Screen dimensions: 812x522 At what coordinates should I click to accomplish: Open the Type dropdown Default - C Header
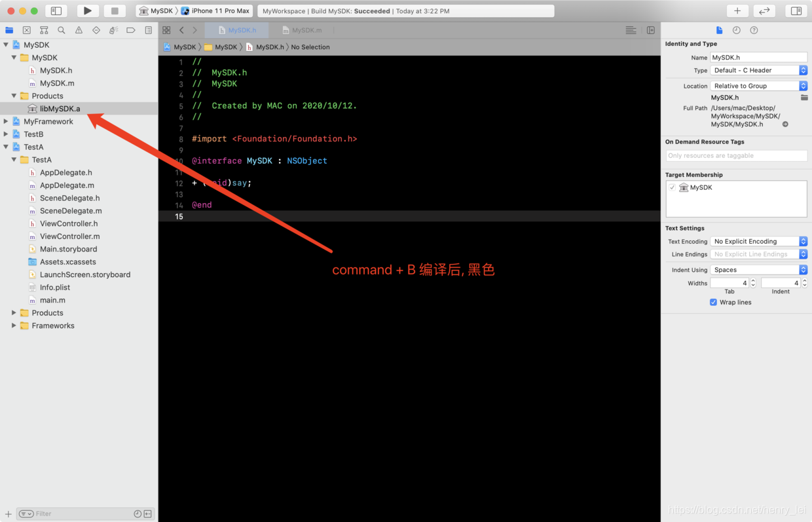[759, 70]
